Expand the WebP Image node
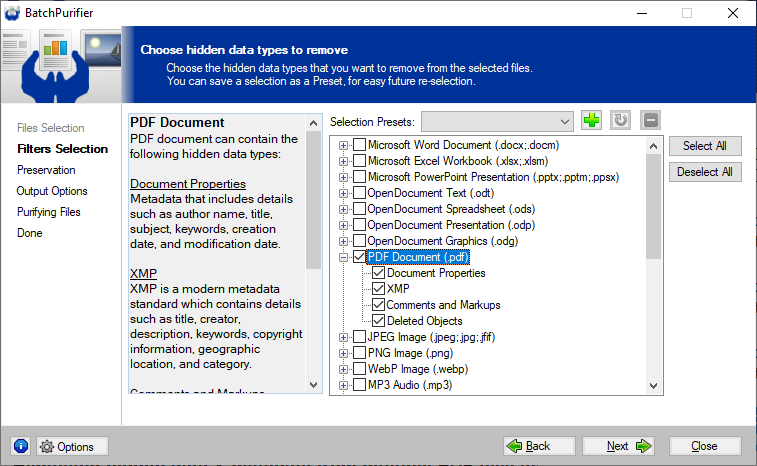Screen dimensions: 757x466 click(343, 369)
